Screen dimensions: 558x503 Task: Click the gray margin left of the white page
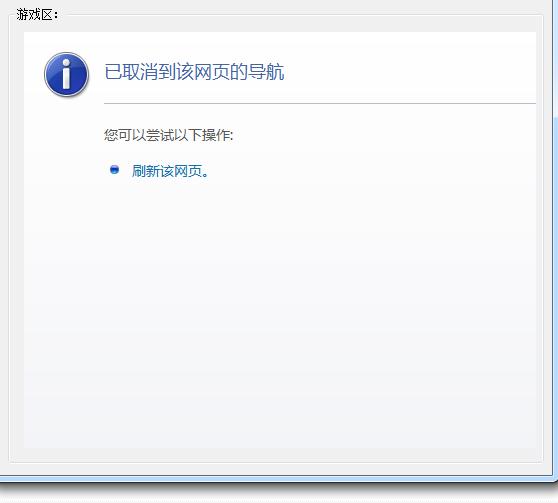17,239
